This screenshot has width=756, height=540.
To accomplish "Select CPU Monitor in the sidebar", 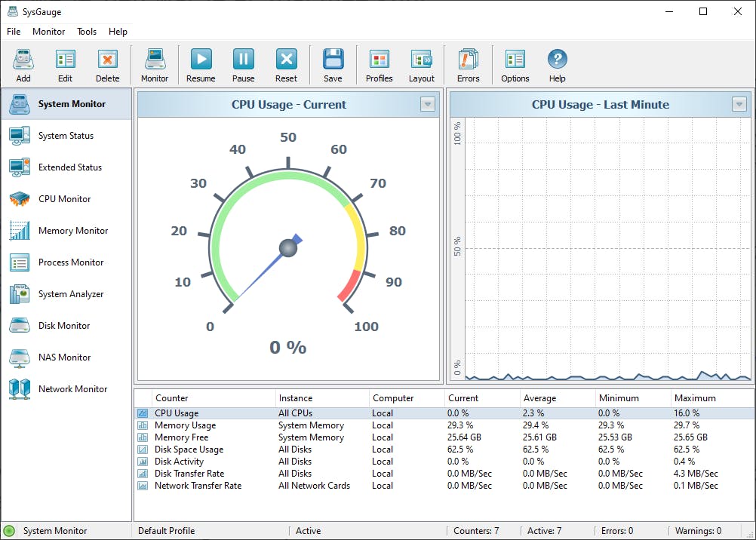I will pyautogui.click(x=64, y=199).
